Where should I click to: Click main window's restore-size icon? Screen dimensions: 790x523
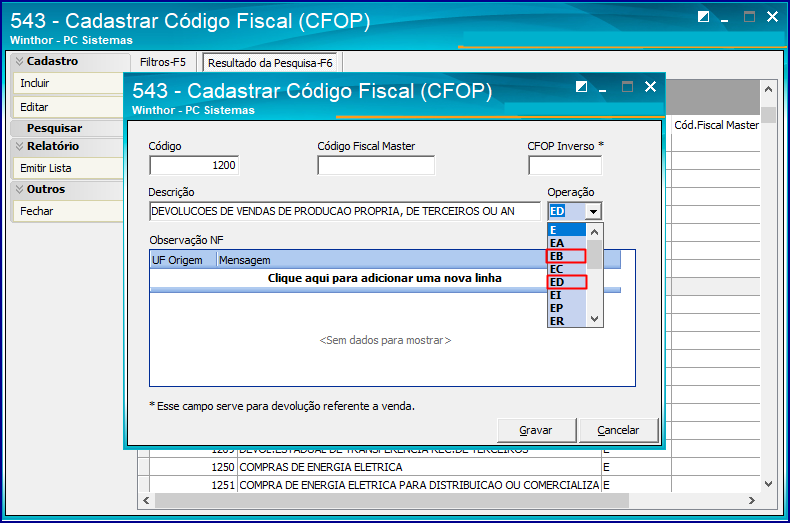click(x=703, y=17)
